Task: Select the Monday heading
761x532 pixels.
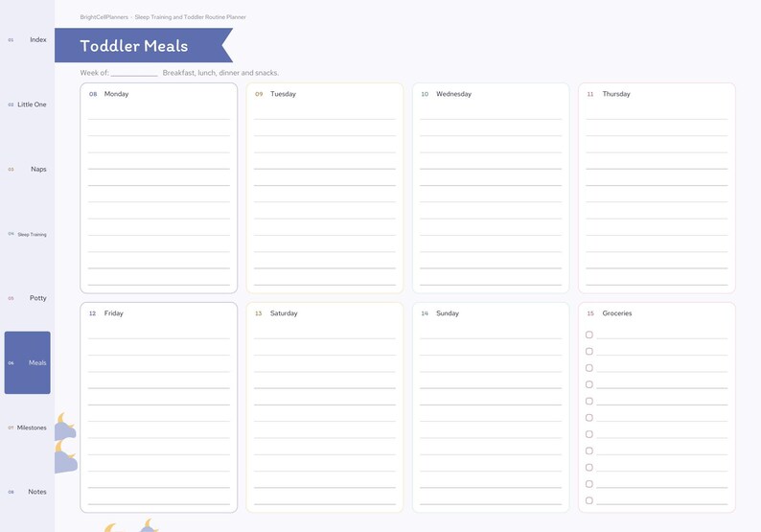Action: tap(117, 94)
